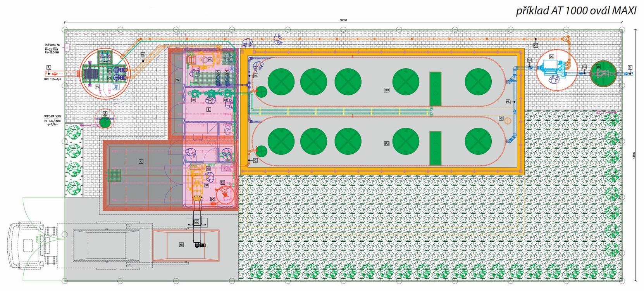This screenshot has width=644, height=291.
Task: Click the K. room label
Action: [x=141, y=161]
